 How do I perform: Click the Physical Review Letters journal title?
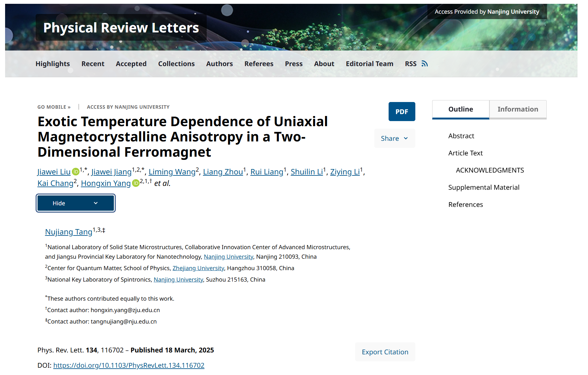click(x=121, y=28)
